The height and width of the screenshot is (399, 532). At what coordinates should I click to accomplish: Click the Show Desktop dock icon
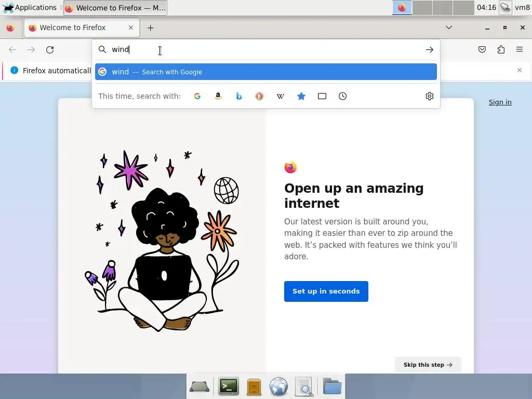199,387
